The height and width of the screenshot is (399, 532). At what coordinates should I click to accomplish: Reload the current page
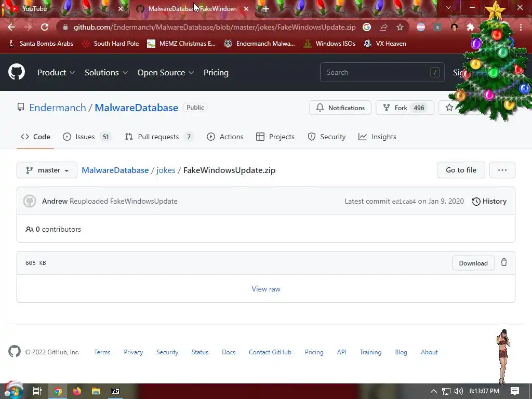coord(45,27)
